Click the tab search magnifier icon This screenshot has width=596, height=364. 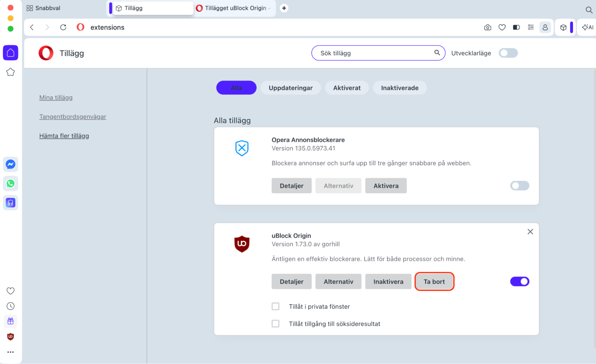(x=589, y=10)
